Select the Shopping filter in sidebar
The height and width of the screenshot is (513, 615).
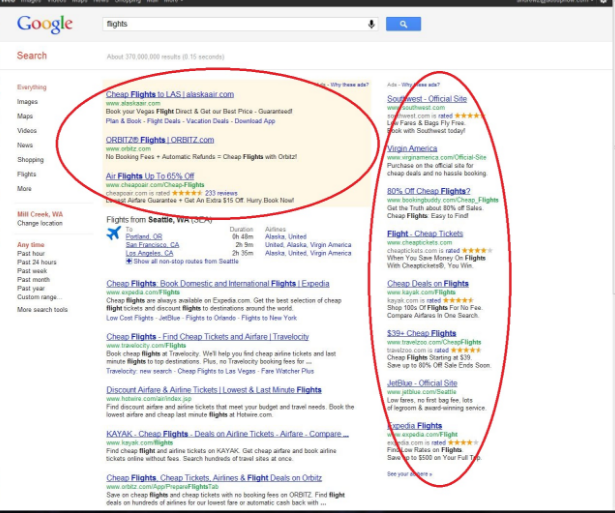coord(30,160)
